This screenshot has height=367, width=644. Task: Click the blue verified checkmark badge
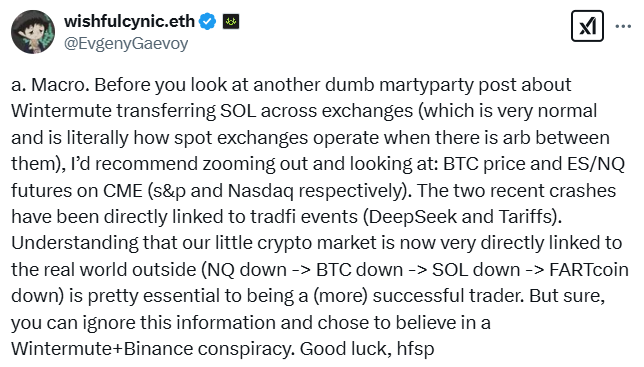tap(207, 21)
